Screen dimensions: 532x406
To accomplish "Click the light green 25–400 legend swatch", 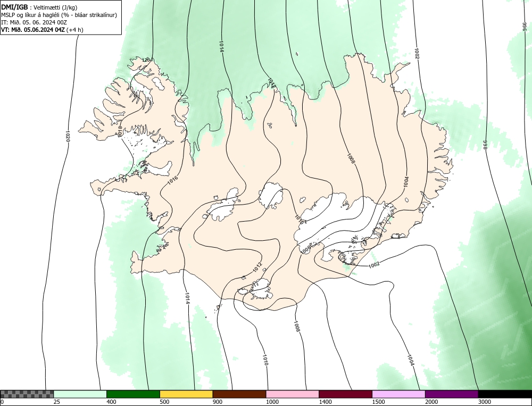I will (80, 394).
